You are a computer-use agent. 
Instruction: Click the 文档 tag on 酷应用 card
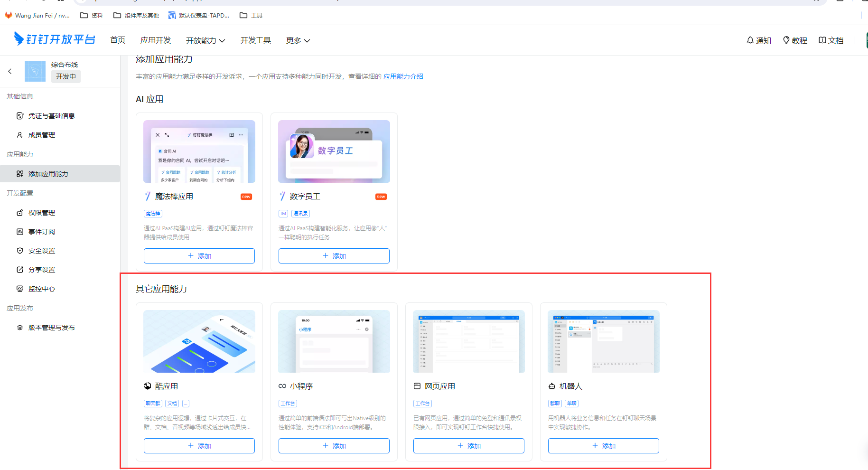[x=172, y=404]
